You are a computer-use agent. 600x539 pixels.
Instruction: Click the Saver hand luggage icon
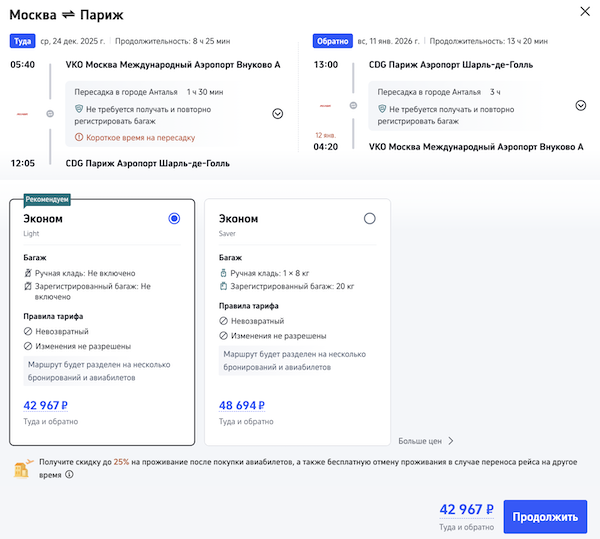223,272
